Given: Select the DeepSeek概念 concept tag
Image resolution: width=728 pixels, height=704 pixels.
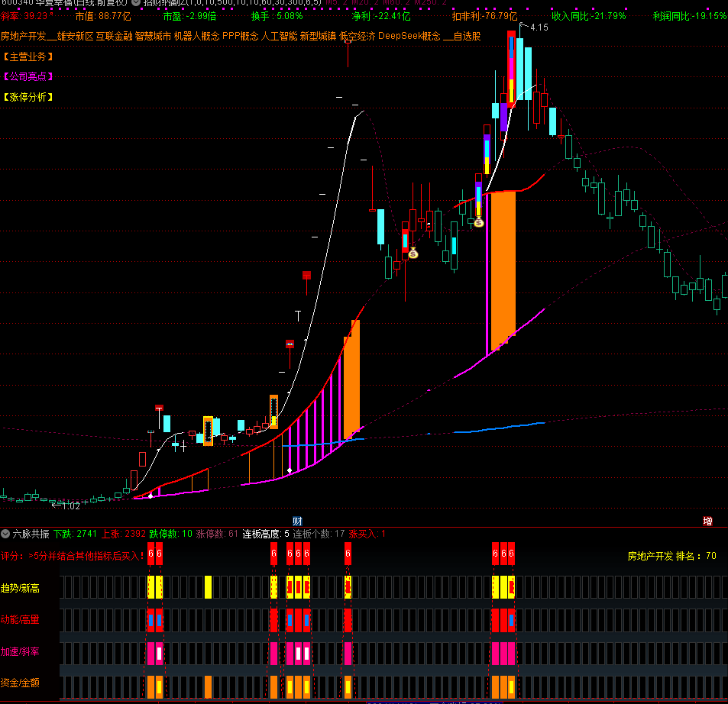Looking at the screenshot, I should (409, 36).
